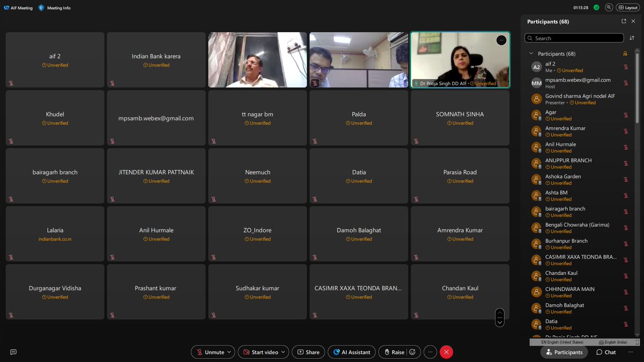Select Damoh Balaghat in the participants list
Image resolution: width=644 pixels, height=362 pixels.
pyautogui.click(x=580, y=308)
